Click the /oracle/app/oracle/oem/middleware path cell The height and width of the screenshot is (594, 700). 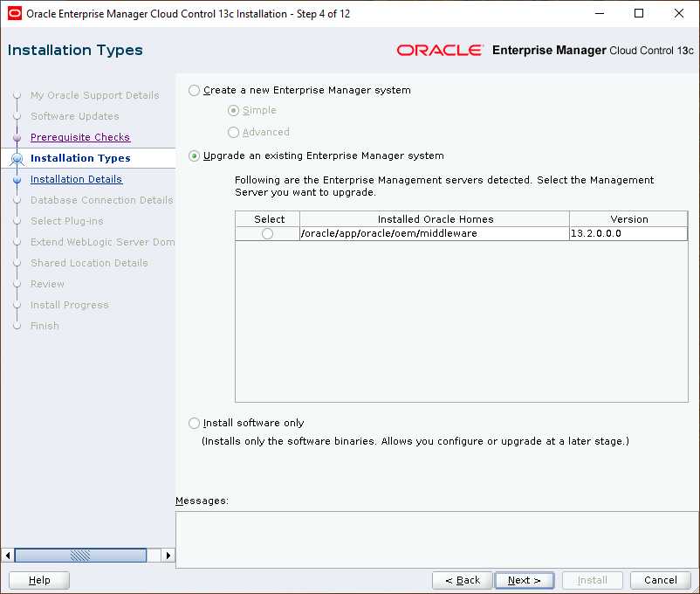tap(435, 234)
